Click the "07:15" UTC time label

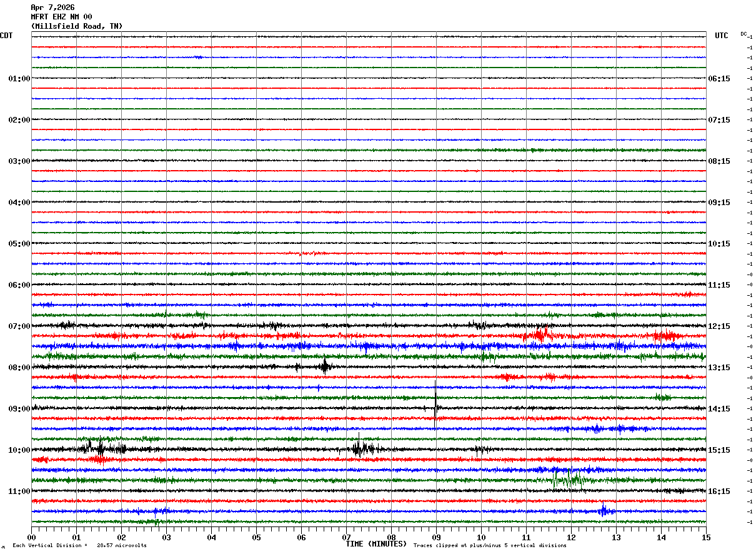(719, 120)
